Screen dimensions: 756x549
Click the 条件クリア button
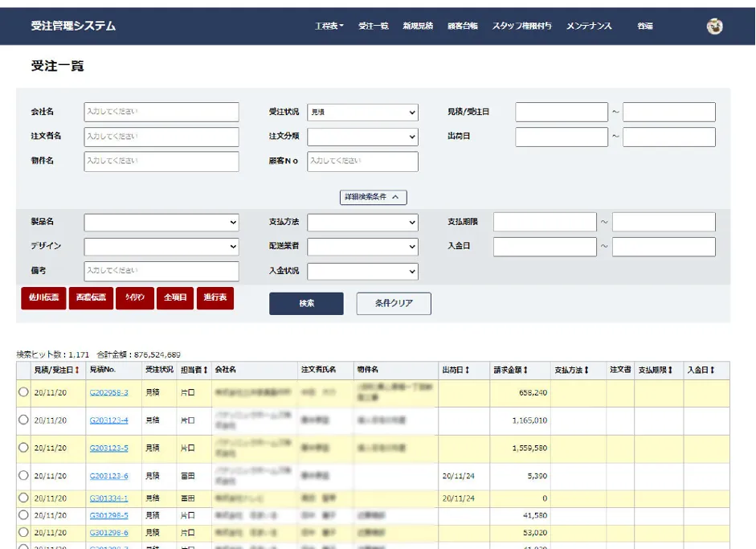click(394, 304)
